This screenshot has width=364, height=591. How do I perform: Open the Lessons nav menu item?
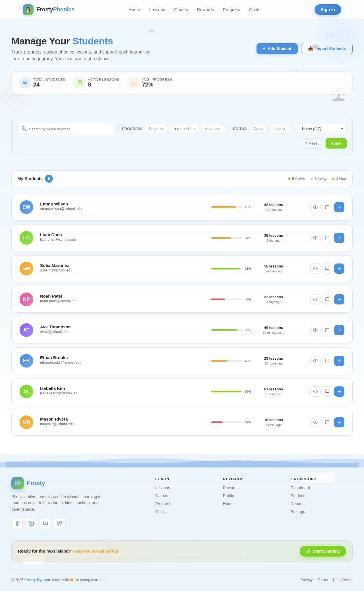[157, 10]
